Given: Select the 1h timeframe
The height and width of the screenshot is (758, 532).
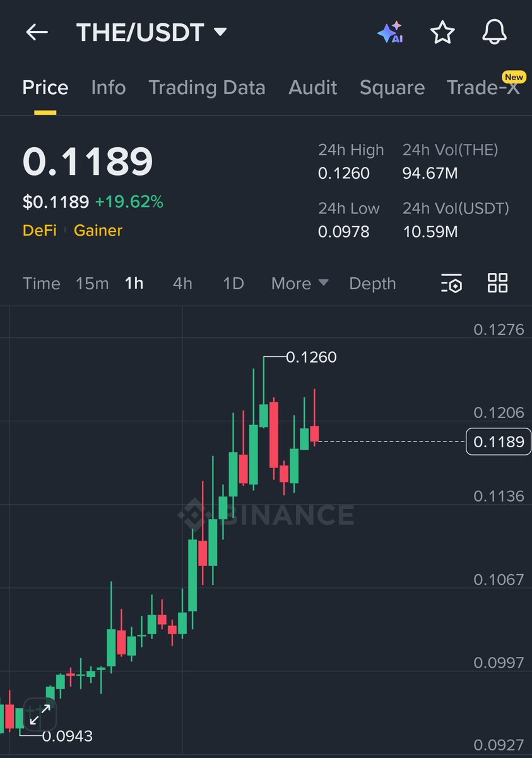Looking at the screenshot, I should click(134, 284).
